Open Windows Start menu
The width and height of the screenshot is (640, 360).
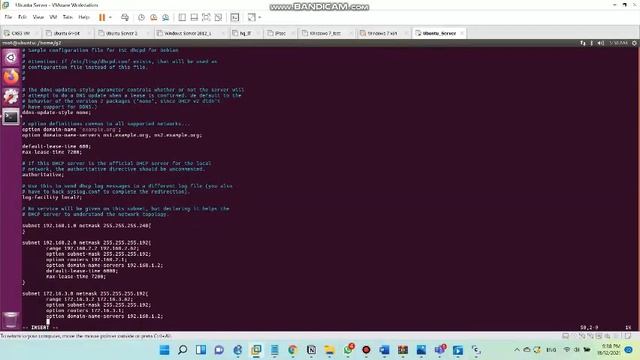coord(164,350)
